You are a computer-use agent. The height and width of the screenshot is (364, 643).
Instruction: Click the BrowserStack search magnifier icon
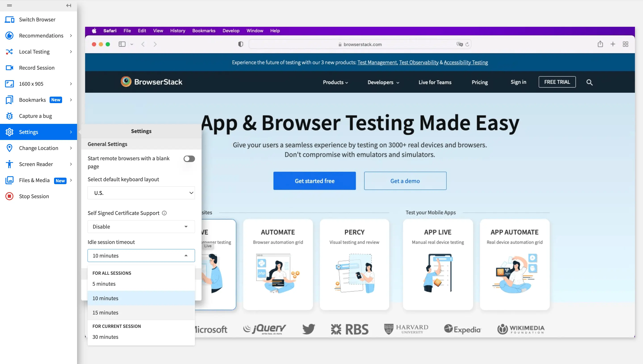pyautogui.click(x=589, y=82)
